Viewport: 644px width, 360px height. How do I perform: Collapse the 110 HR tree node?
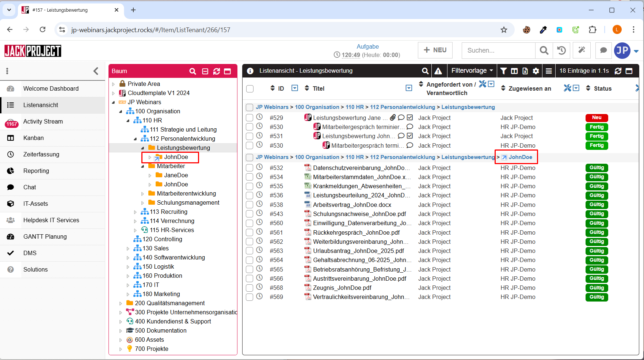click(128, 121)
